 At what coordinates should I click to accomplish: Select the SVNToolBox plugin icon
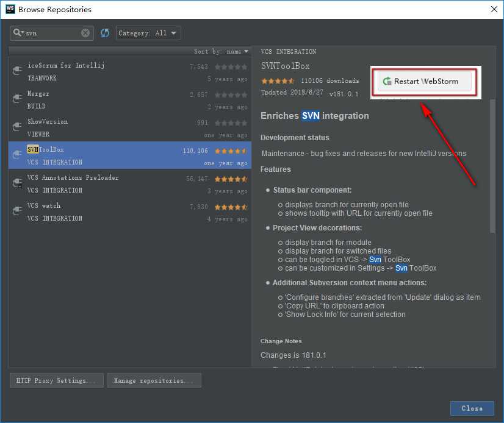coord(17,155)
